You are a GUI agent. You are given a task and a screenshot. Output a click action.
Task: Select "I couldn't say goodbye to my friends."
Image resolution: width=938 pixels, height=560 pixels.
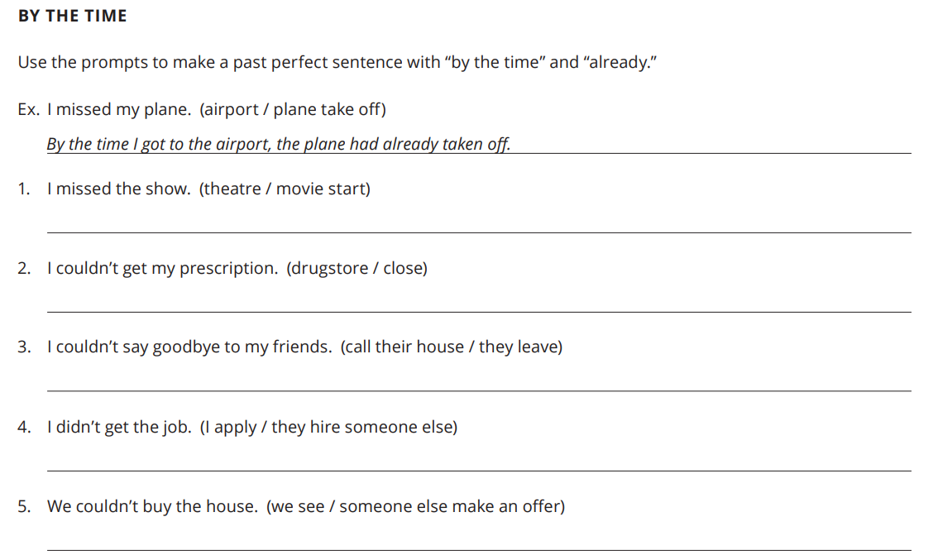[x=189, y=347]
